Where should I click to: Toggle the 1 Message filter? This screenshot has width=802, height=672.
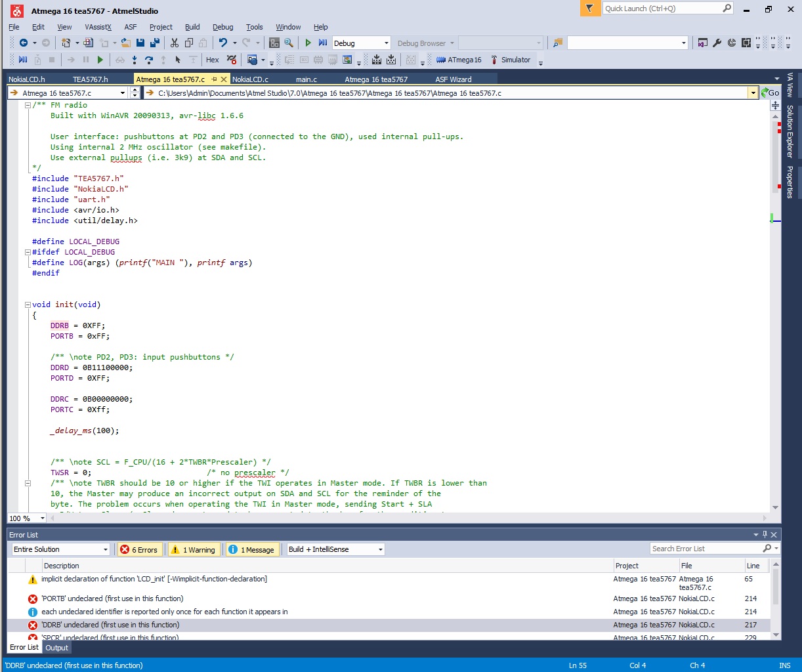click(x=251, y=550)
